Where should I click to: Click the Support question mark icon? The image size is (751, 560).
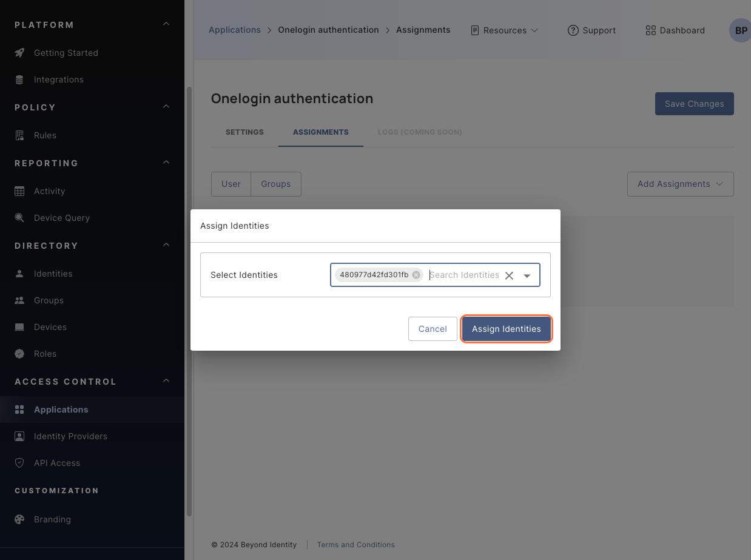(573, 30)
